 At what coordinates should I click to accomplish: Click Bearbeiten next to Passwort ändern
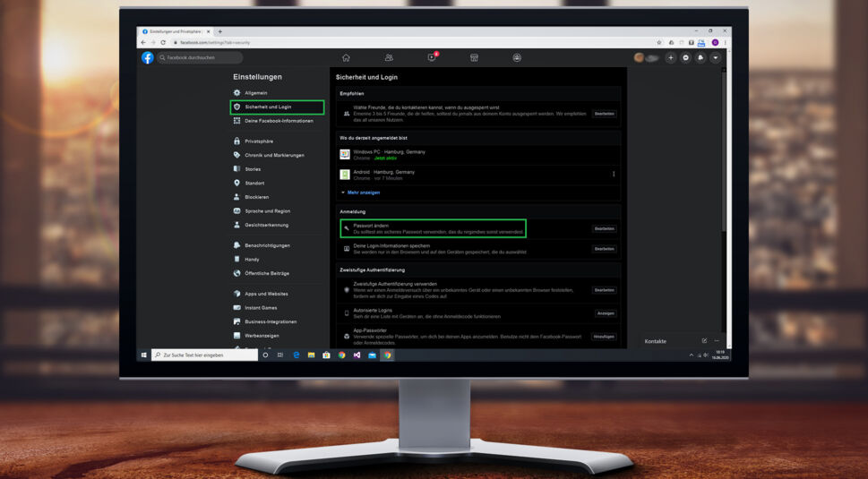click(604, 228)
